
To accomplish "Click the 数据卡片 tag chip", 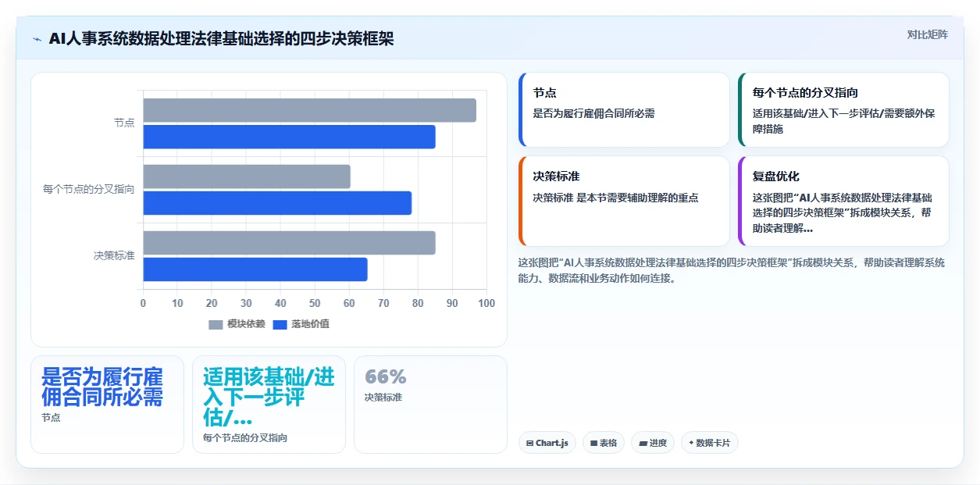I will pos(710,443).
